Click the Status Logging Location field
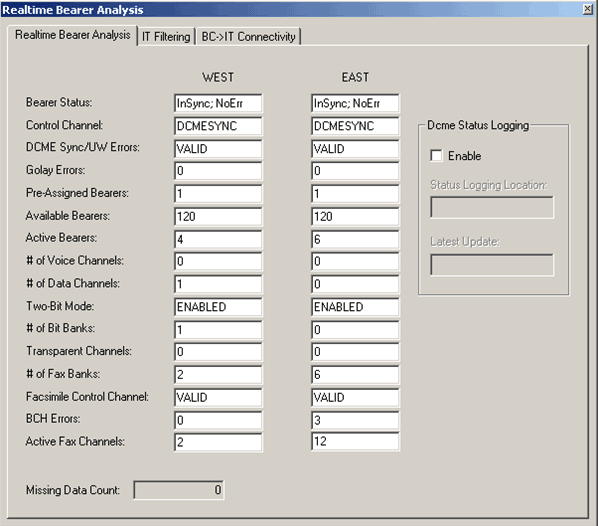 tap(492, 208)
